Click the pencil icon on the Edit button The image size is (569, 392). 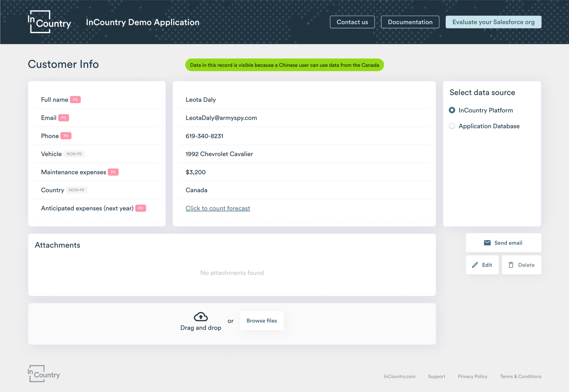pos(476,265)
